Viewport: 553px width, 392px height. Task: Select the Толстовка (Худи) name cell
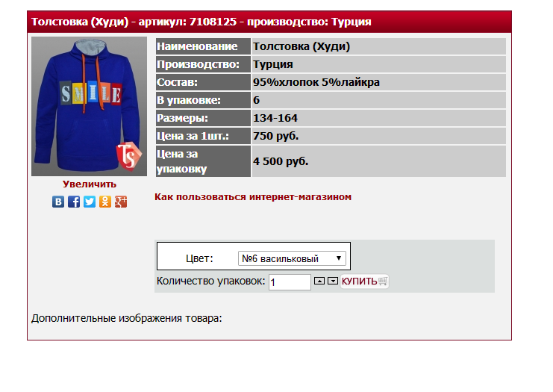(x=379, y=46)
